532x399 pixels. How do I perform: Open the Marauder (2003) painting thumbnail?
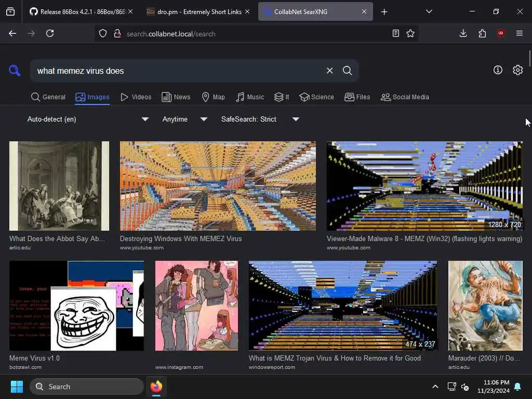485,305
